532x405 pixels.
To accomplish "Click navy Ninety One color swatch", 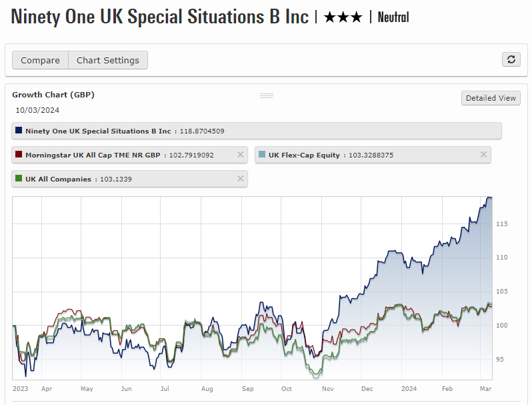I will (19, 131).
